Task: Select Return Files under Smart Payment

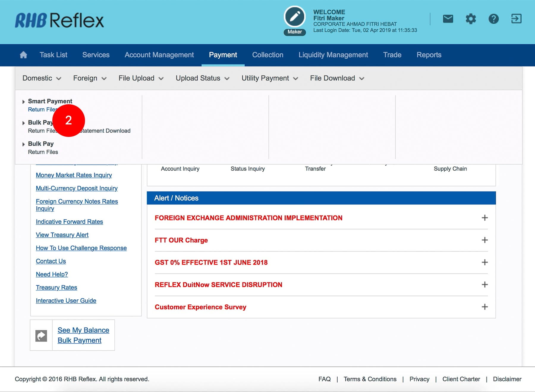Action: [x=41, y=110]
